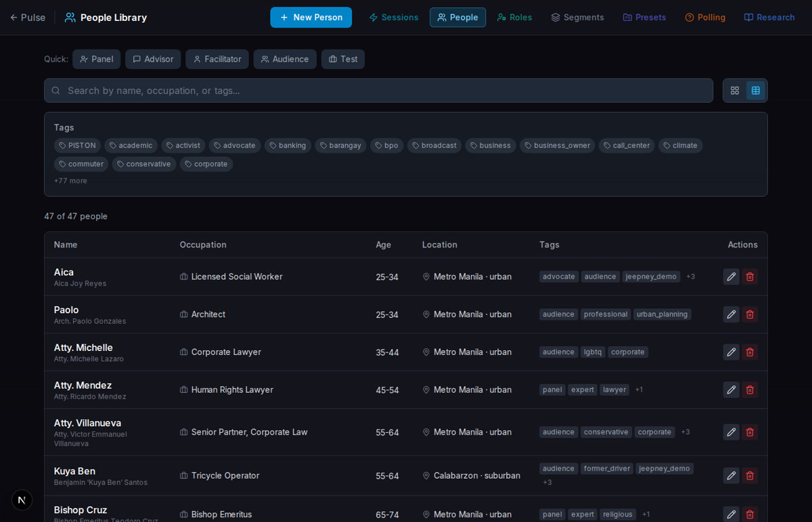Click the New Person button

pyautogui.click(x=311, y=18)
